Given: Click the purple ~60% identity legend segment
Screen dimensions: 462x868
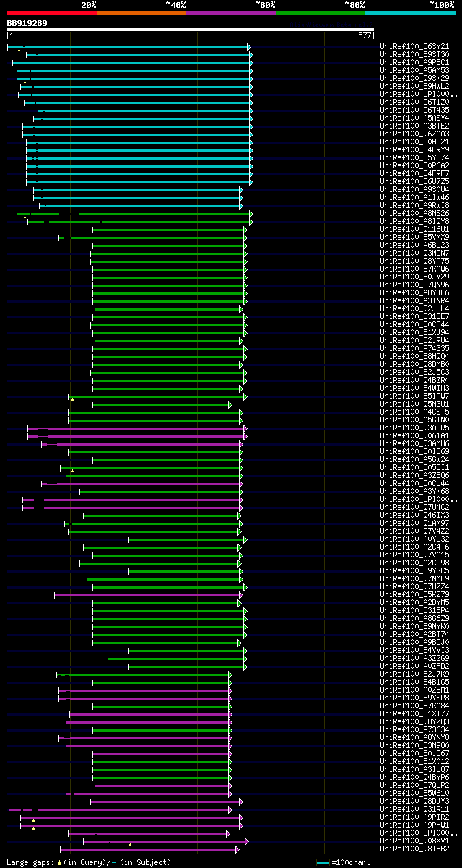Looking at the screenshot, I should tap(231, 12).
